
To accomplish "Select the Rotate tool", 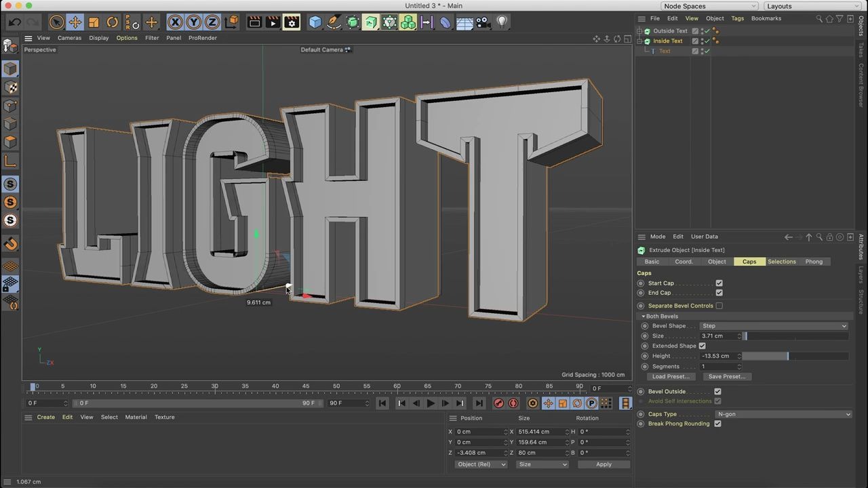I will [x=113, y=22].
